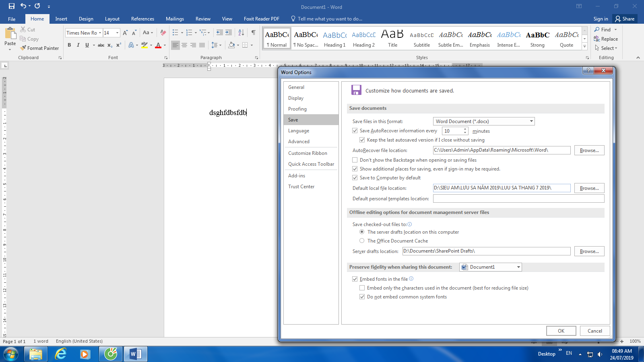This screenshot has width=644, height=362.
Task: Click the Default personal templates location field
Action: pos(518,199)
